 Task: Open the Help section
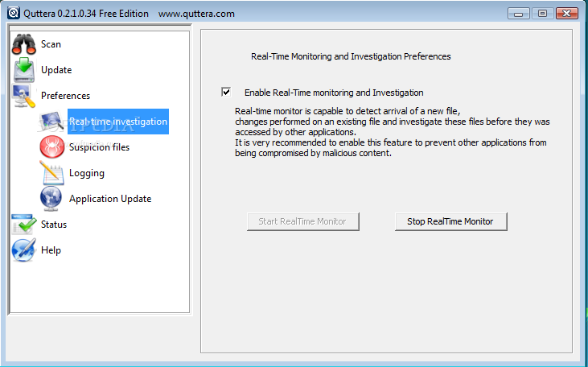(x=51, y=250)
